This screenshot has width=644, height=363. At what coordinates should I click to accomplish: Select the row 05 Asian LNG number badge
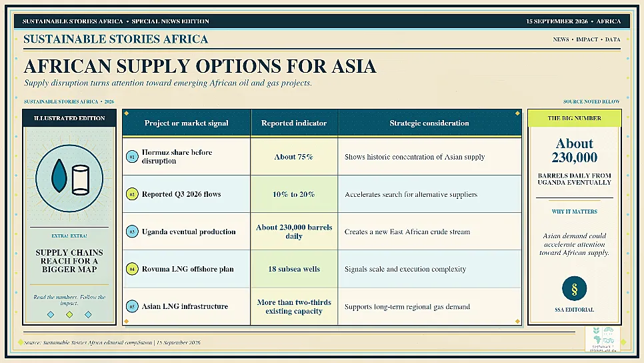(x=132, y=306)
